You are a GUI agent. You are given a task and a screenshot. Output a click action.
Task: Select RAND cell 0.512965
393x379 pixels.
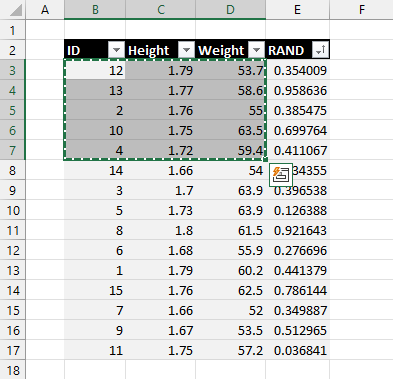pyautogui.click(x=298, y=330)
